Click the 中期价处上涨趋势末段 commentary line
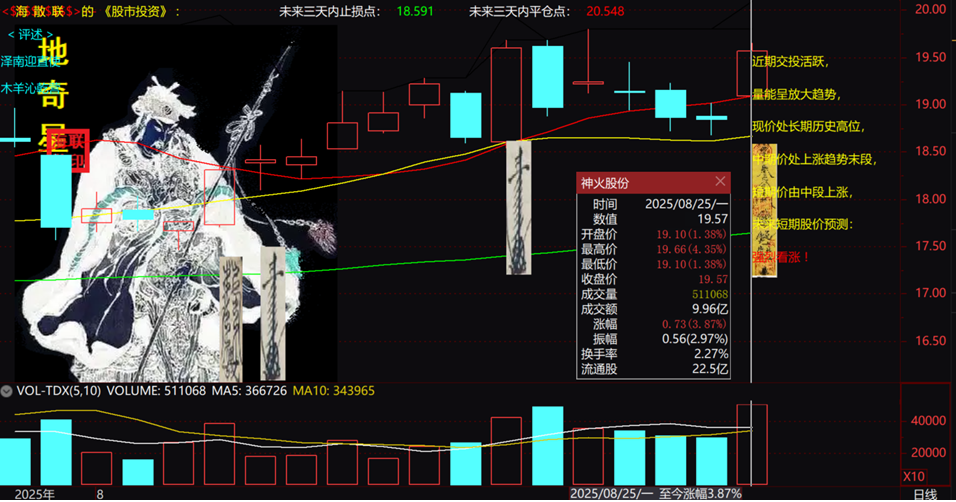Screen dimensions: 956x502 tap(815, 159)
